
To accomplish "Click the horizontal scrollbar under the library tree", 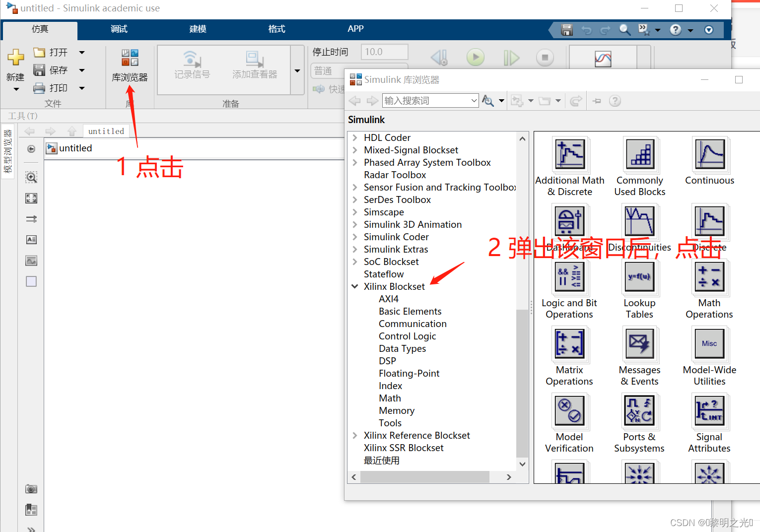I will click(425, 477).
